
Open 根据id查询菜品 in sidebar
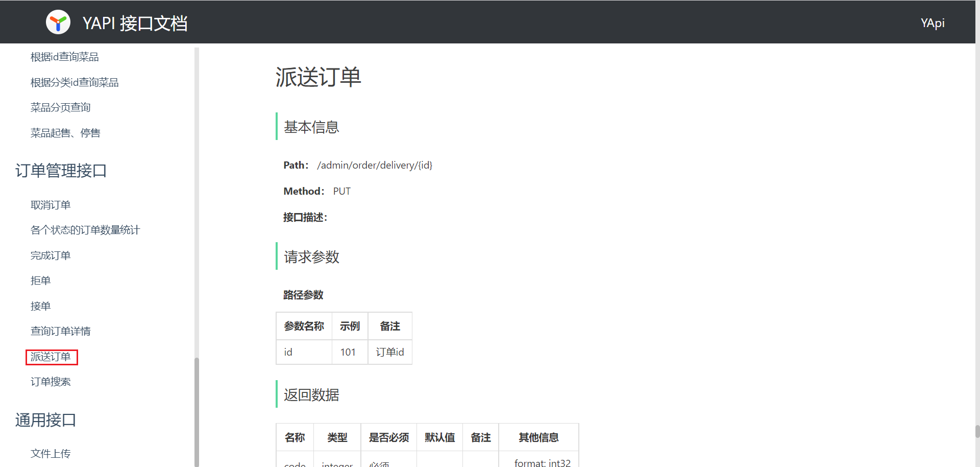[x=64, y=57]
